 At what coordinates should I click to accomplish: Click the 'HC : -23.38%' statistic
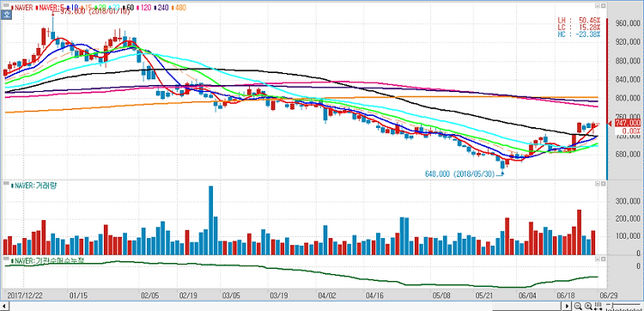click(579, 34)
